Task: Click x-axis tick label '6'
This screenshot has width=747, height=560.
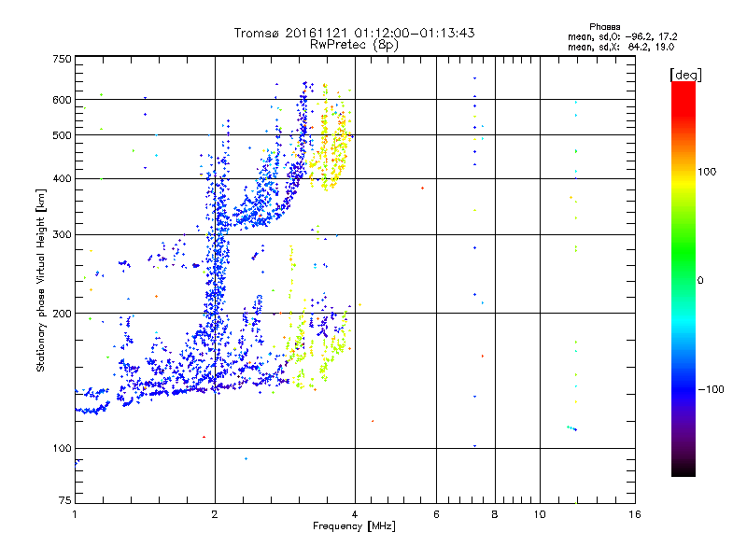Action: (436, 514)
